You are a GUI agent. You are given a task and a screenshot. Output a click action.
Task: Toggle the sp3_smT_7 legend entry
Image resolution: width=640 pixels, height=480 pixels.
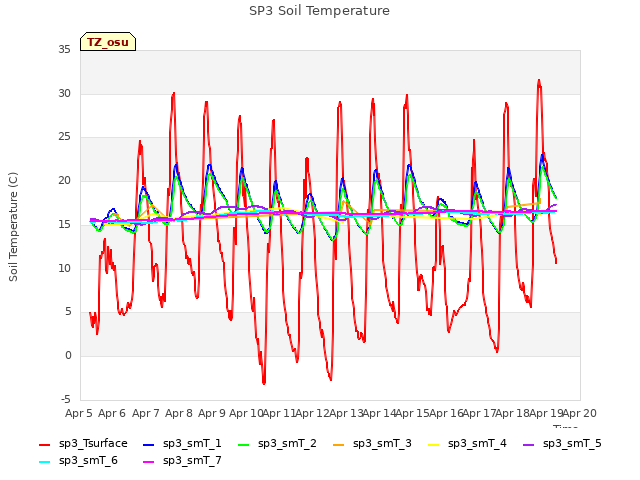[x=182, y=460]
